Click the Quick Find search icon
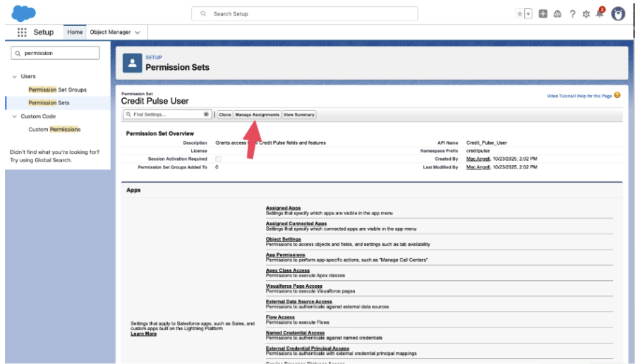Viewport: 635px width, 364px height. pos(18,53)
